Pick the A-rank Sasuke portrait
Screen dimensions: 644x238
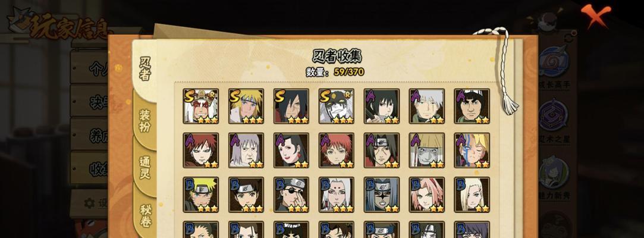pos(382,106)
